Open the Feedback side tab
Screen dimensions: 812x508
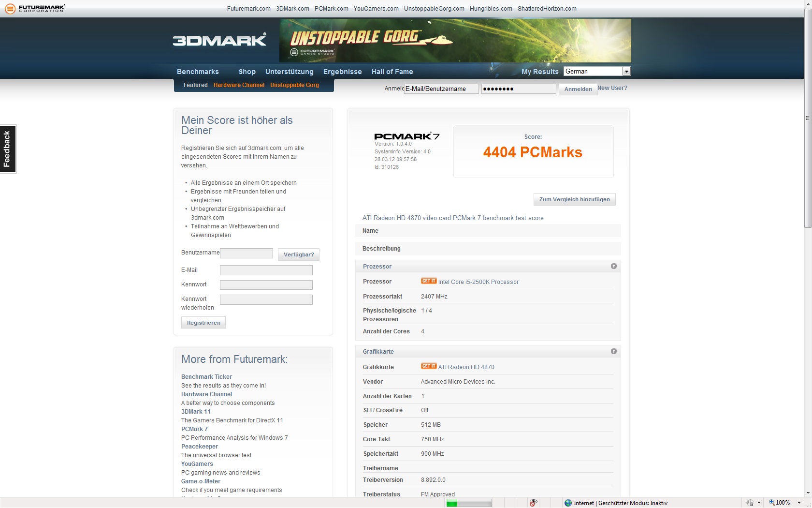point(8,149)
